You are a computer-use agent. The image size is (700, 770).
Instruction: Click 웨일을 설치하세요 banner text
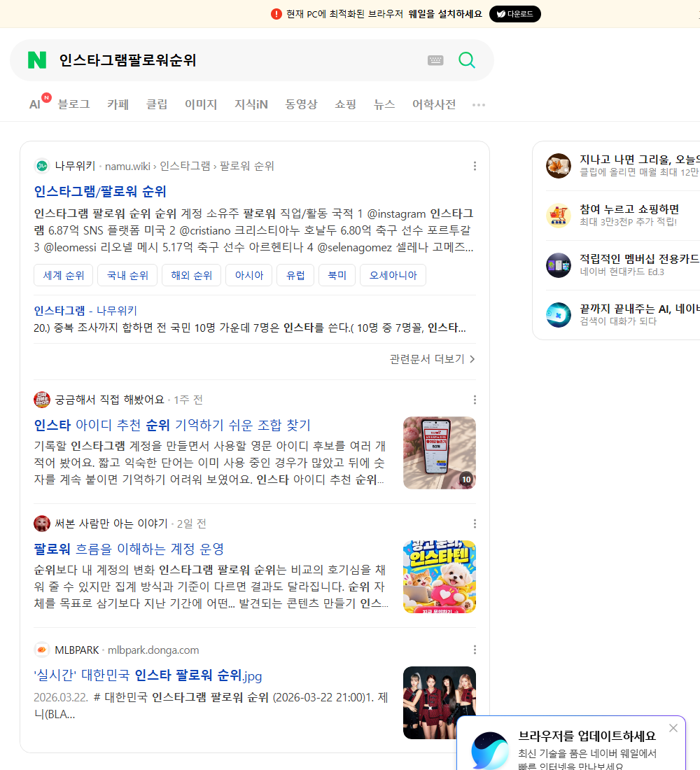[x=445, y=14]
